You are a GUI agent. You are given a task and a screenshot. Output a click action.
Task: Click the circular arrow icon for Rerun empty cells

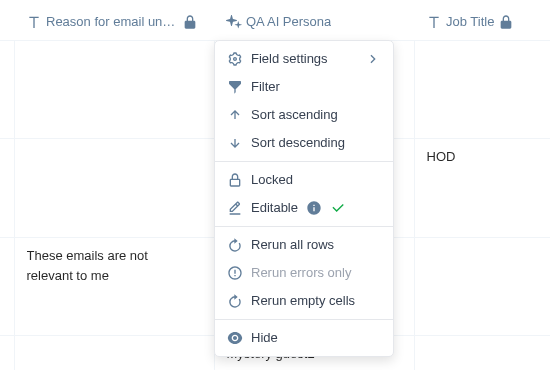point(235,301)
